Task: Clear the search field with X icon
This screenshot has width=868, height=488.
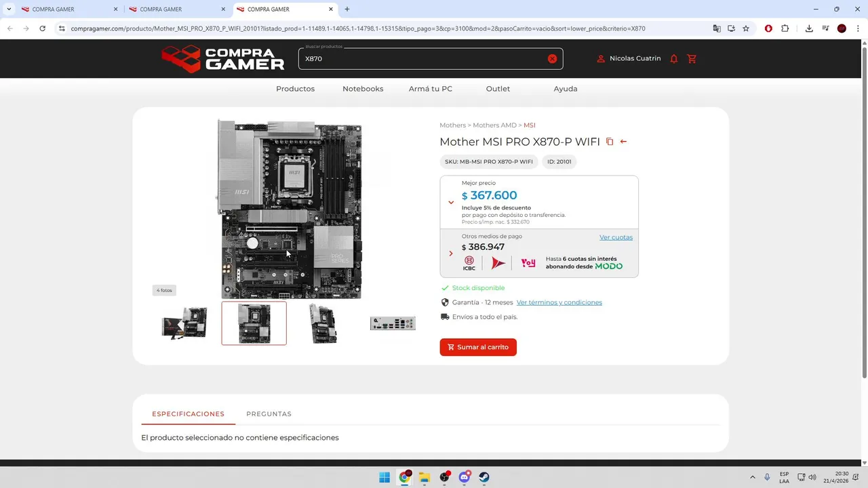Action: tap(552, 59)
